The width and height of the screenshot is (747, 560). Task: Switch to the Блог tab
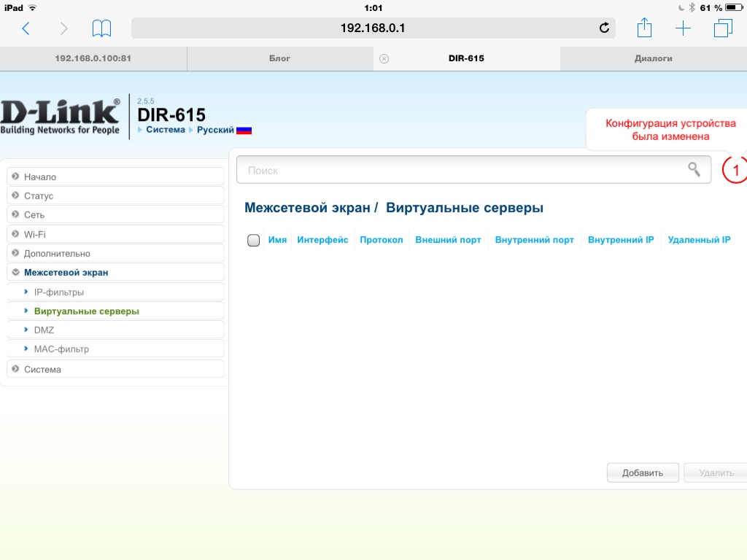(279, 58)
